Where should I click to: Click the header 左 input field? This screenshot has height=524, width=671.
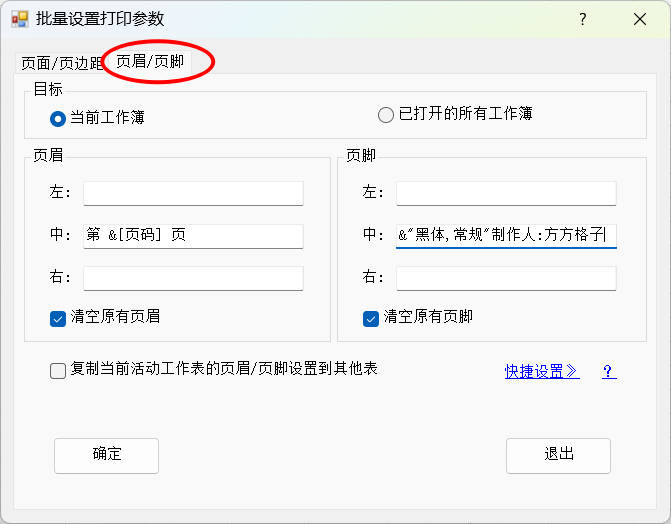(x=193, y=192)
